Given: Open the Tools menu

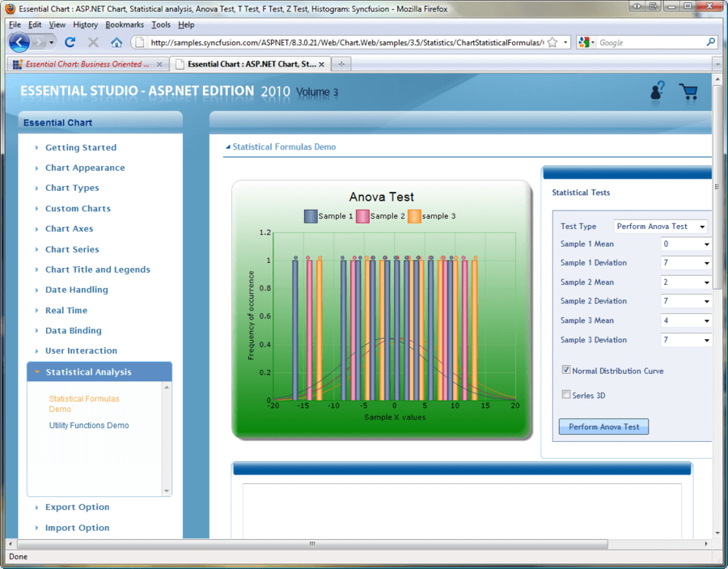Looking at the screenshot, I should (161, 24).
